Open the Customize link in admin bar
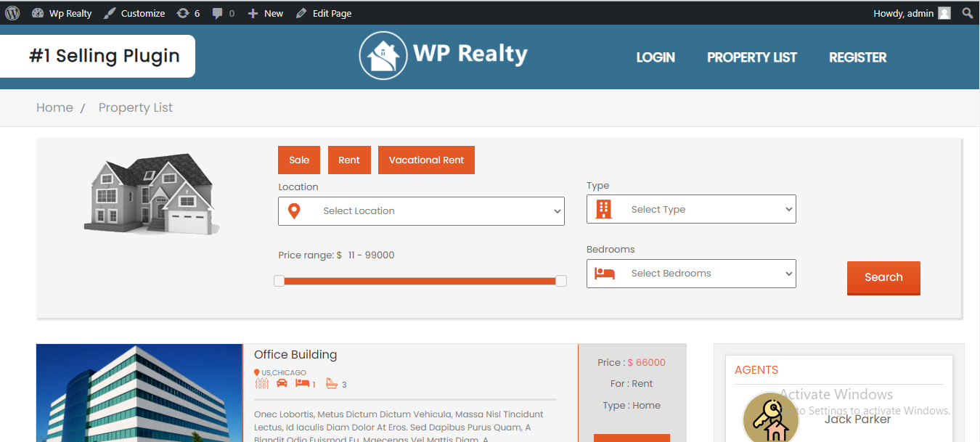Image resolution: width=980 pixels, height=442 pixels. (x=134, y=13)
